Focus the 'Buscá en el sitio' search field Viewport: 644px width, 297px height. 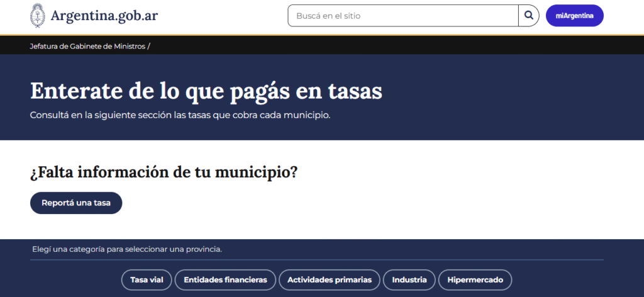tap(402, 16)
